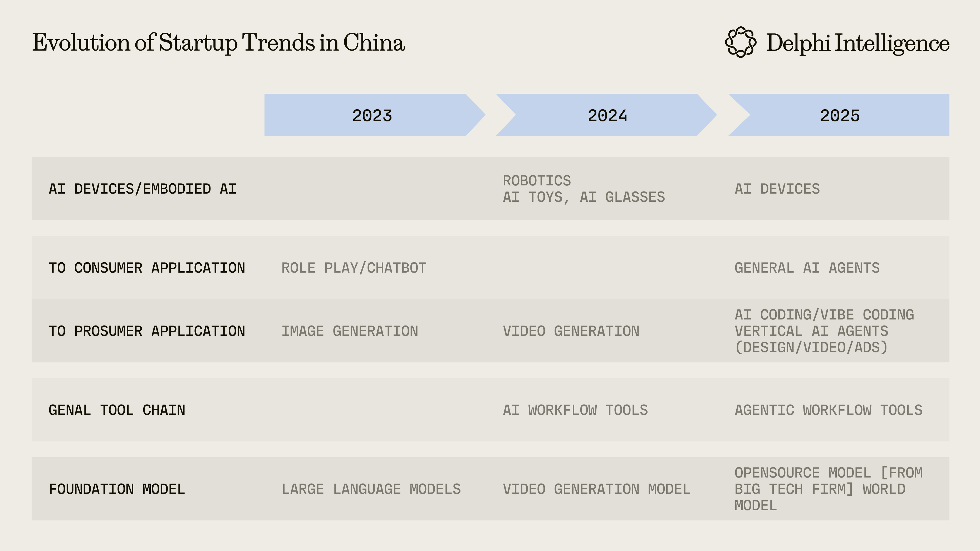Click the Delphi Intelligence logo icon

740,42
